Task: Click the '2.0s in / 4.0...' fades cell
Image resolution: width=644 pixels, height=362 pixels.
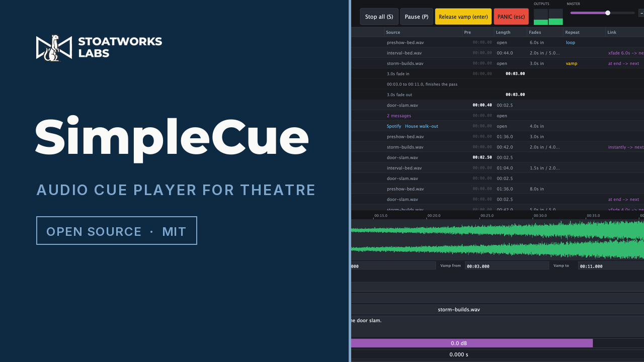Action: pyautogui.click(x=544, y=147)
